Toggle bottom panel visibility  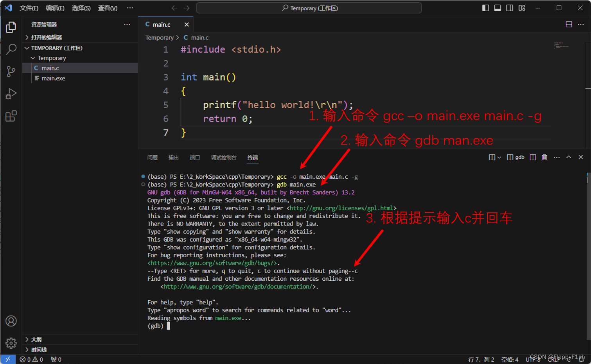coord(498,8)
